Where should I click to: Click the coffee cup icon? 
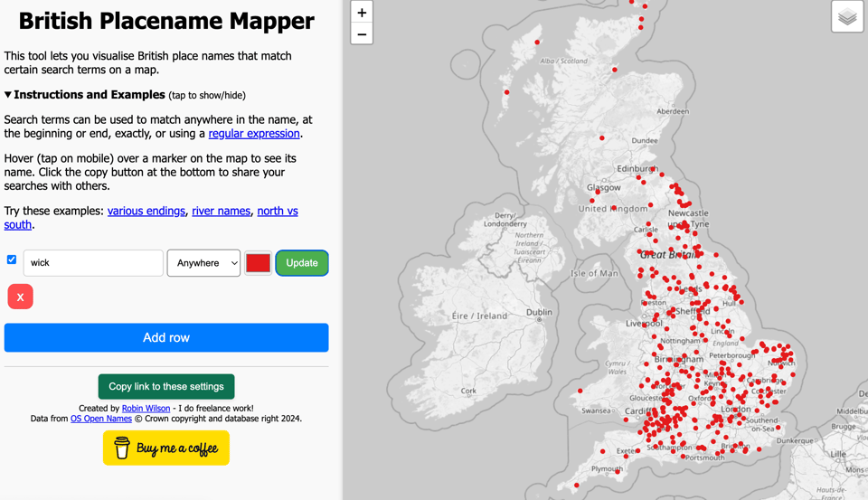[122, 448]
